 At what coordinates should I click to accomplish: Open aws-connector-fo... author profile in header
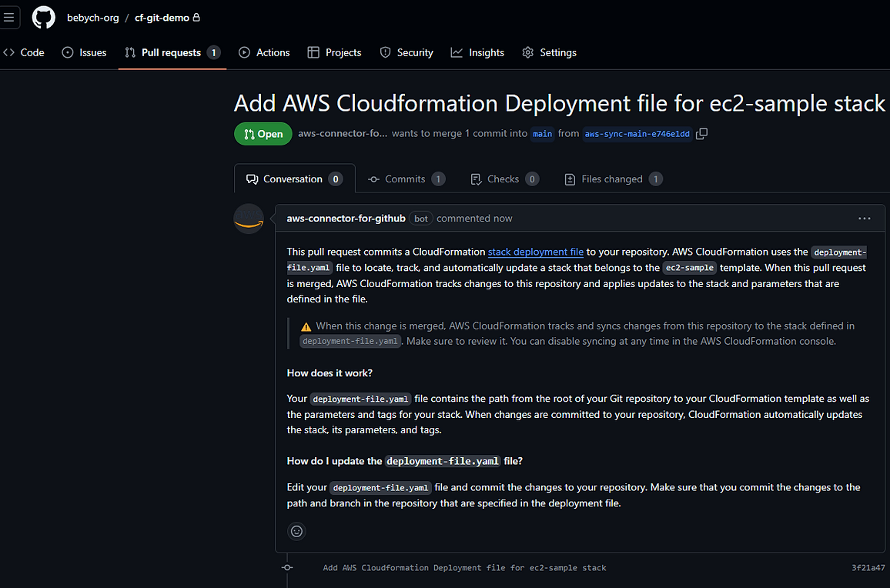click(343, 133)
